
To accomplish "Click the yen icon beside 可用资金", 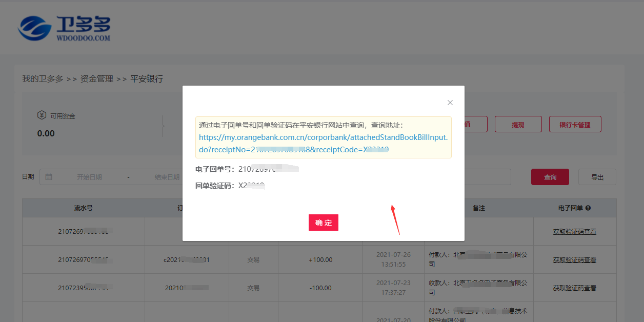I will pos(42,116).
